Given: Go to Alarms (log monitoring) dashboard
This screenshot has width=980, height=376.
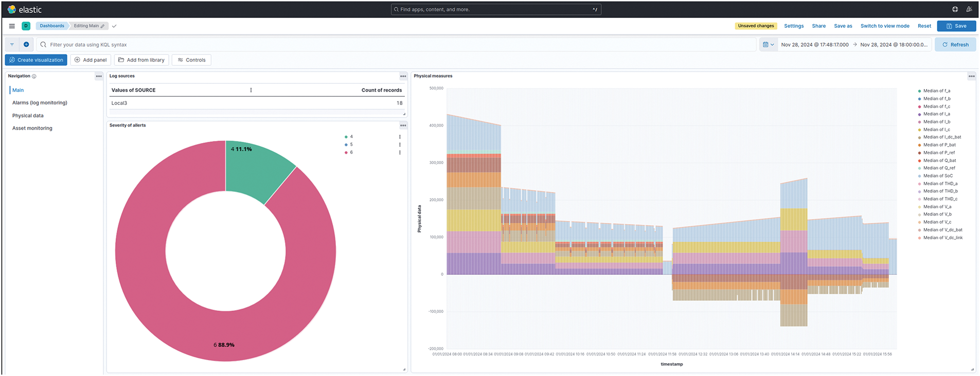Looking at the screenshot, I should (x=40, y=103).
